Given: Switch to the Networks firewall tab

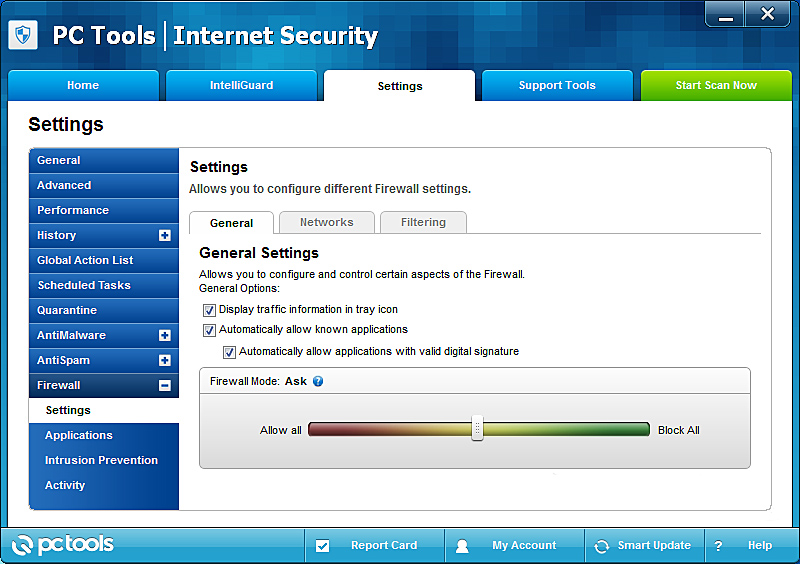Looking at the screenshot, I should (327, 223).
